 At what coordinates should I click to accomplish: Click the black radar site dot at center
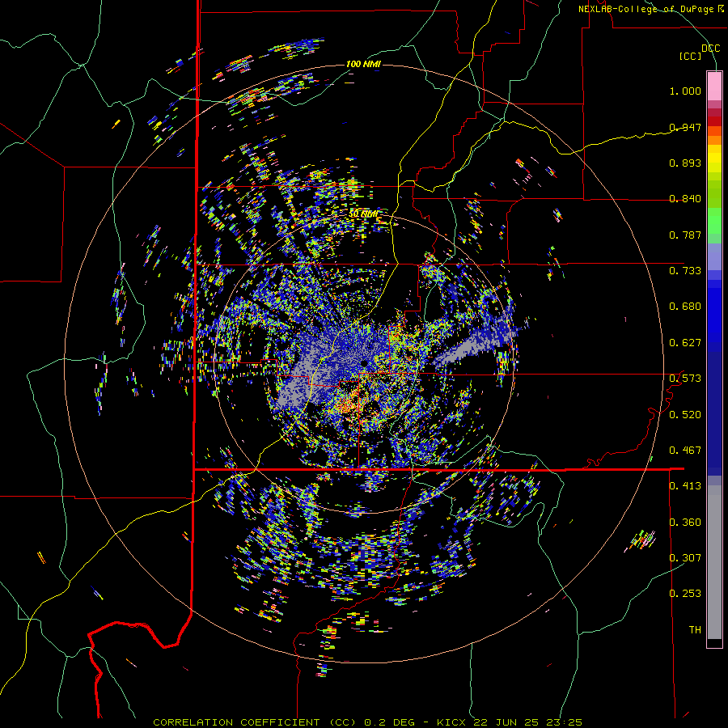[365, 362]
